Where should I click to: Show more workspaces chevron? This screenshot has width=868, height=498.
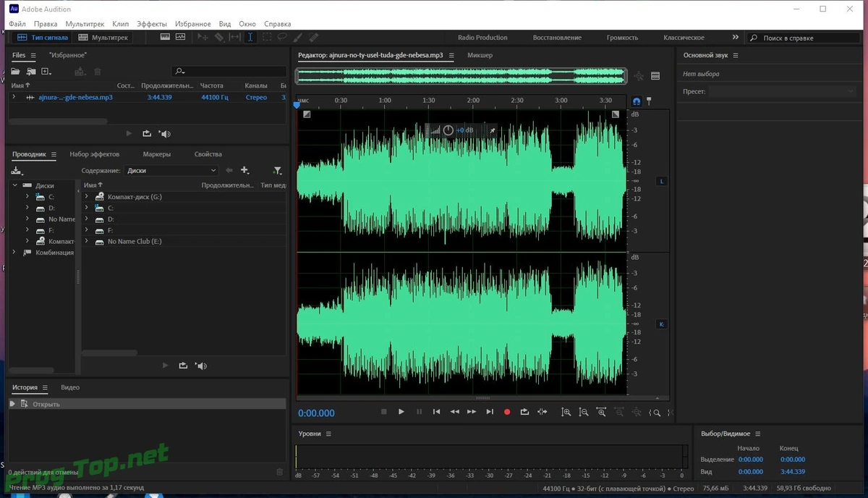pos(736,38)
